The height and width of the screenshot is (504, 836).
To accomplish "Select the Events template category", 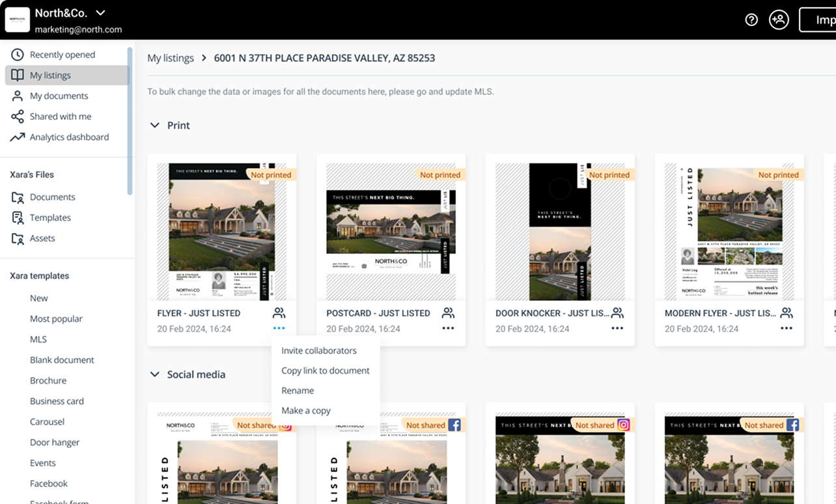I will pos(43,463).
